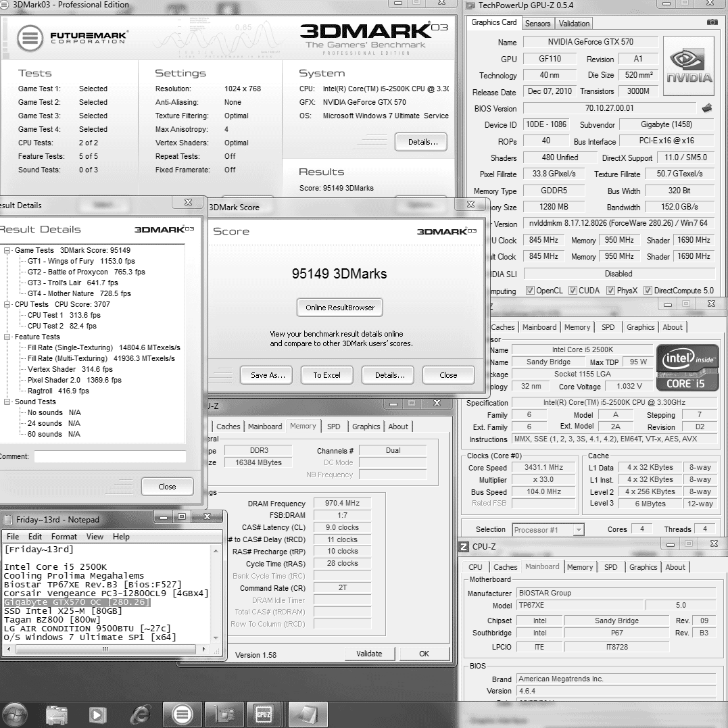Open Notepad Help menu

(121, 536)
